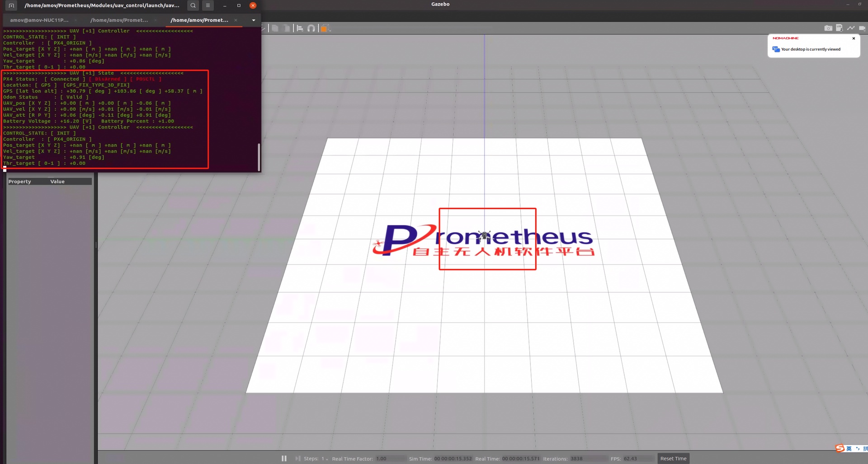Click the NoMachine desktop viewed message
Image resolution: width=868 pixels, height=464 pixels.
(x=811, y=49)
